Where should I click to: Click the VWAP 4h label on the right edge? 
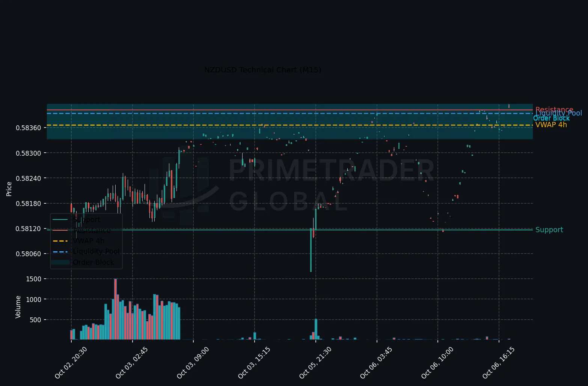pos(551,125)
